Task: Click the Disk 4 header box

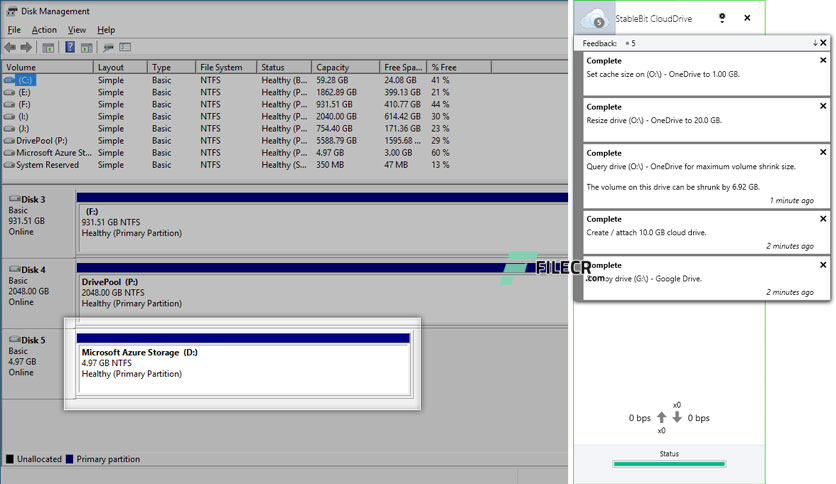Action: point(38,292)
